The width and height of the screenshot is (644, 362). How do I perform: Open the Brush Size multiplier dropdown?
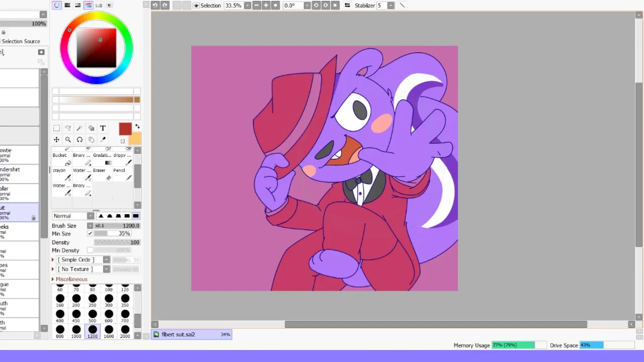click(x=90, y=226)
